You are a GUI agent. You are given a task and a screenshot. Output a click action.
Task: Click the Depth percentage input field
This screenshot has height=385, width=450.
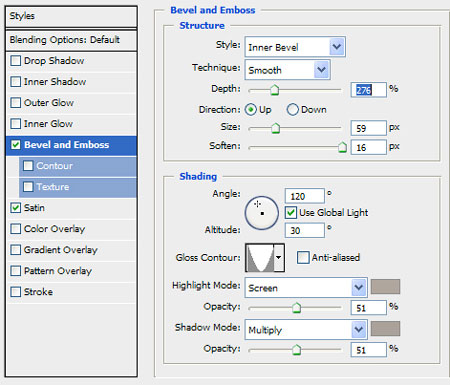click(369, 90)
